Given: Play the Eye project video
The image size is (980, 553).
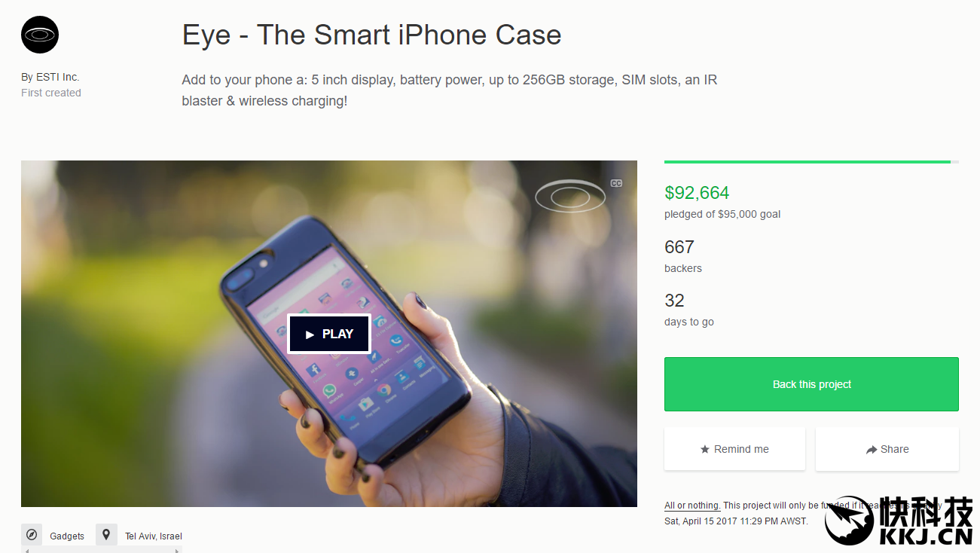Looking at the screenshot, I should tap(329, 334).
